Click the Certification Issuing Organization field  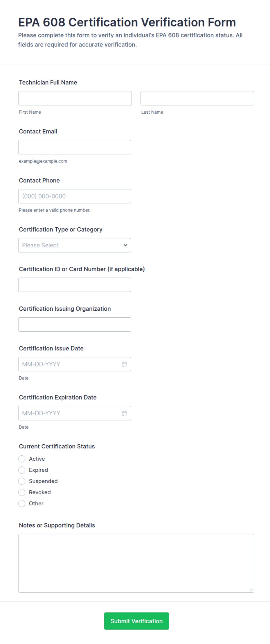pyautogui.click(x=75, y=325)
